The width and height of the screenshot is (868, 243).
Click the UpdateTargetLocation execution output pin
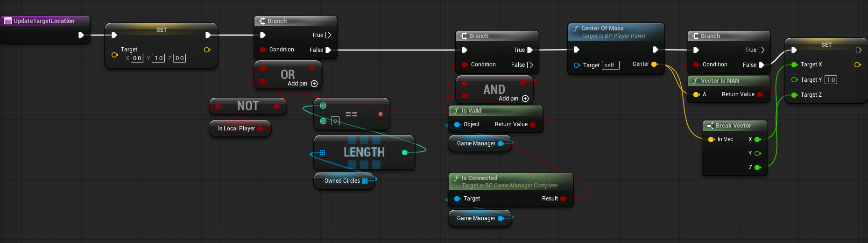tap(81, 35)
